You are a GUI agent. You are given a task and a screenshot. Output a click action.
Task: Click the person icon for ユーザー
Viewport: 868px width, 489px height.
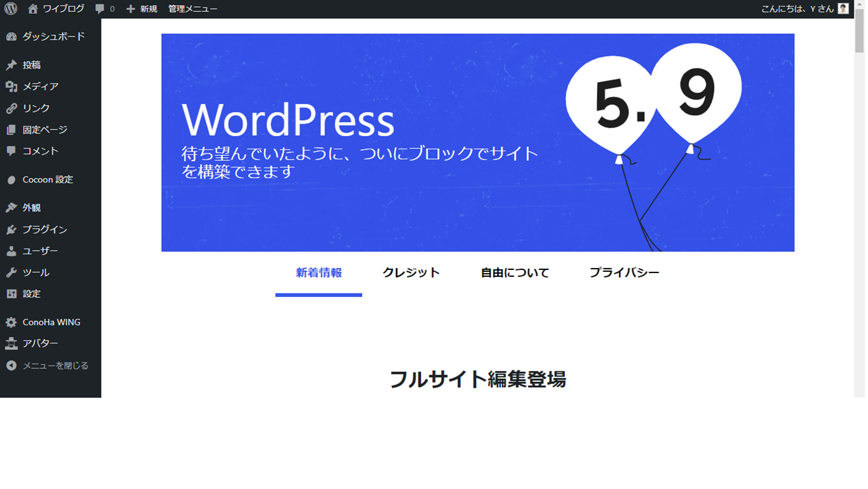(x=11, y=251)
